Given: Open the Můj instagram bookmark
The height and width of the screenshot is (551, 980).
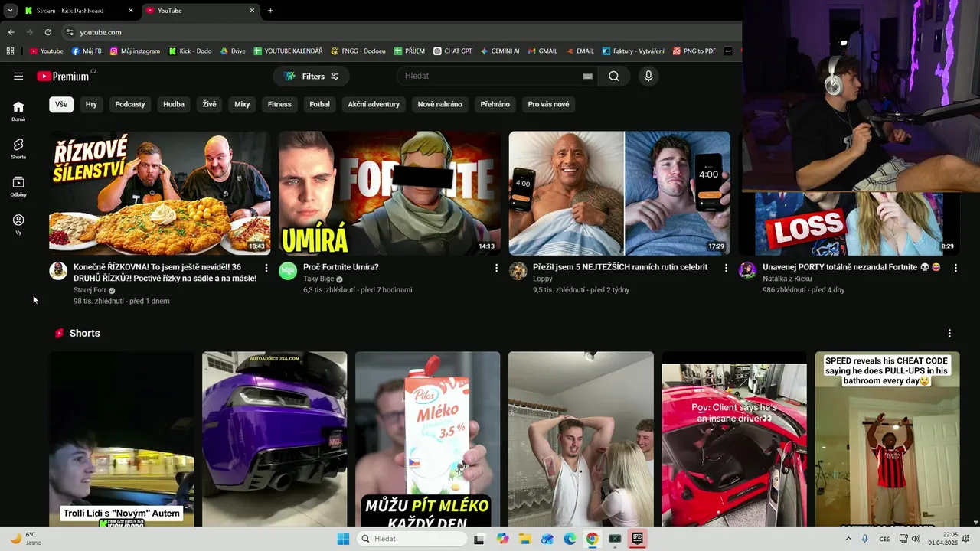Looking at the screenshot, I should point(136,51).
